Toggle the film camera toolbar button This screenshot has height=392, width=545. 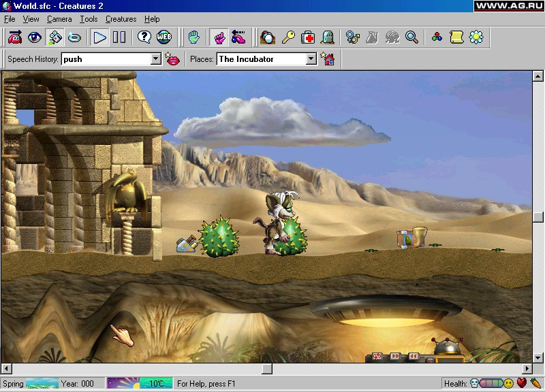point(54,37)
